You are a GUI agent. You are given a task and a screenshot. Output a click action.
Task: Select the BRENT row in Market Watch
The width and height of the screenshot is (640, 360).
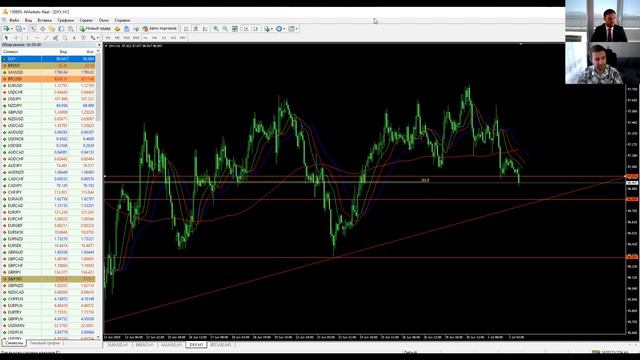[48, 66]
